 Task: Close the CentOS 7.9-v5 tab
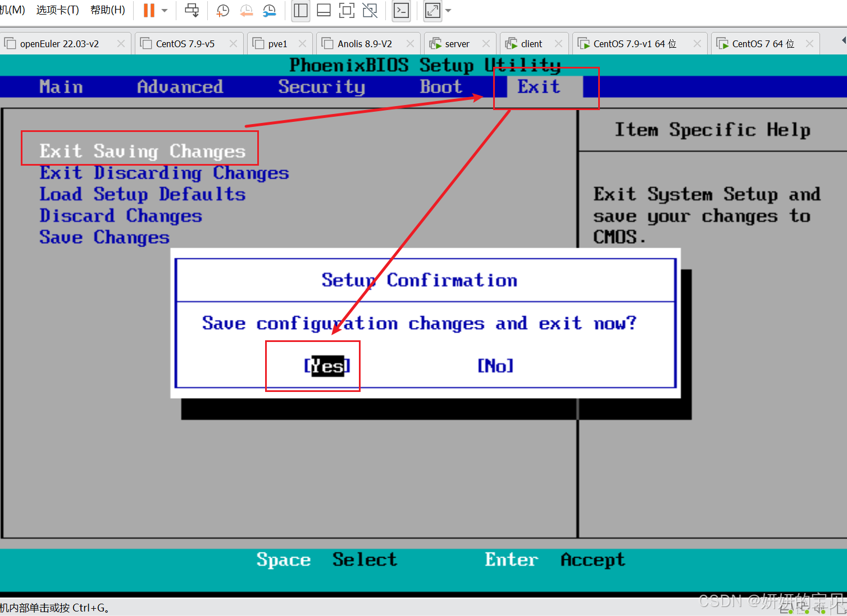click(233, 43)
